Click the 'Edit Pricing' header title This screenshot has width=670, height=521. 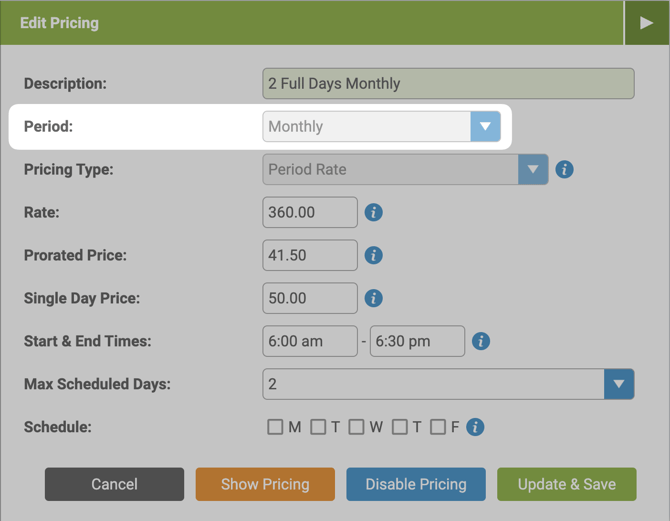[59, 23]
